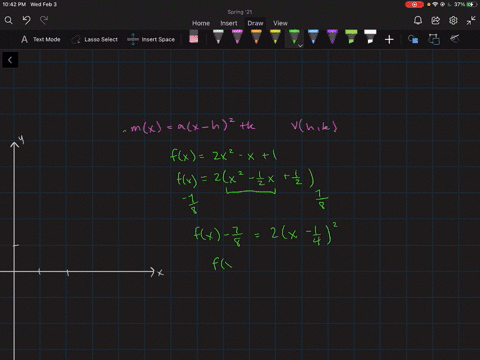Undo the last stroke
The height and width of the screenshot is (360, 480).
[27, 21]
